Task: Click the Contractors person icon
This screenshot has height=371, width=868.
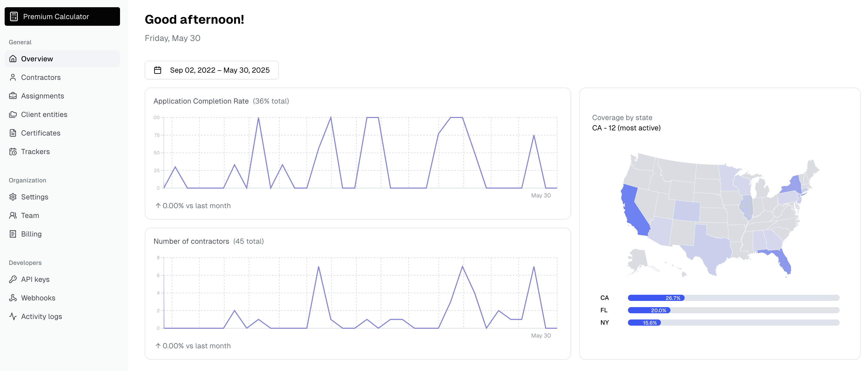Action: 13,77
